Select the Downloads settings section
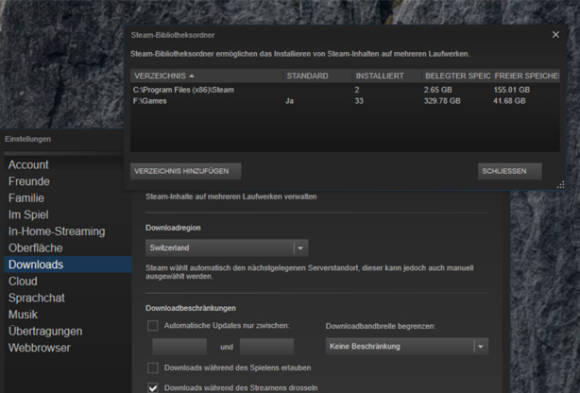 pos(68,265)
